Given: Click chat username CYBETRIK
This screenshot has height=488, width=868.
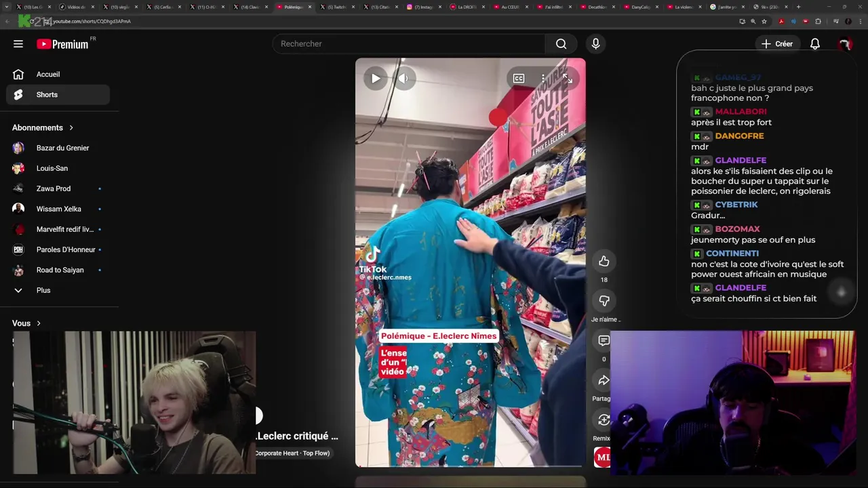Looking at the screenshot, I should click(x=736, y=205).
